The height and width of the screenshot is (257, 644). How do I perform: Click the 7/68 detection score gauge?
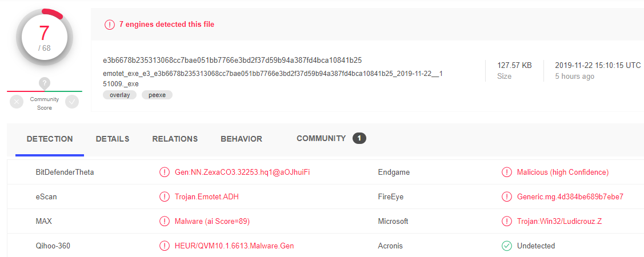point(45,37)
